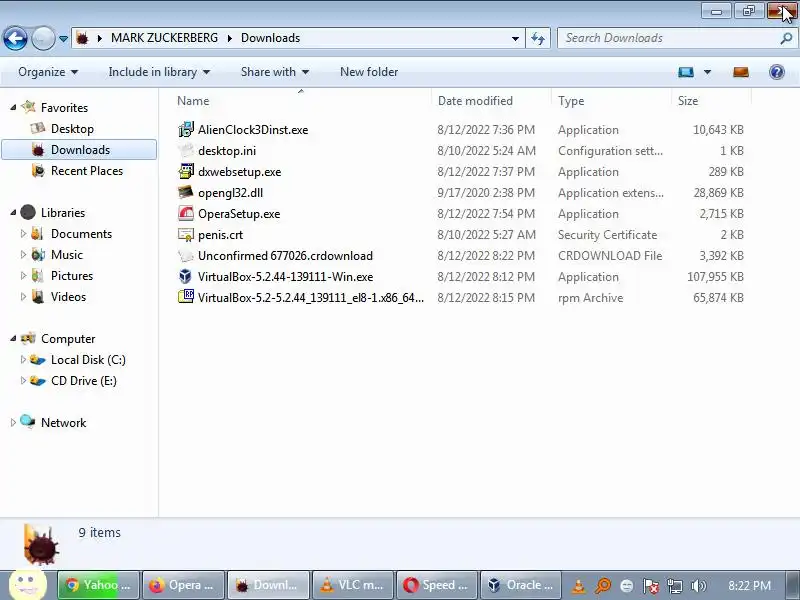Open Include in library menu

pyautogui.click(x=159, y=72)
